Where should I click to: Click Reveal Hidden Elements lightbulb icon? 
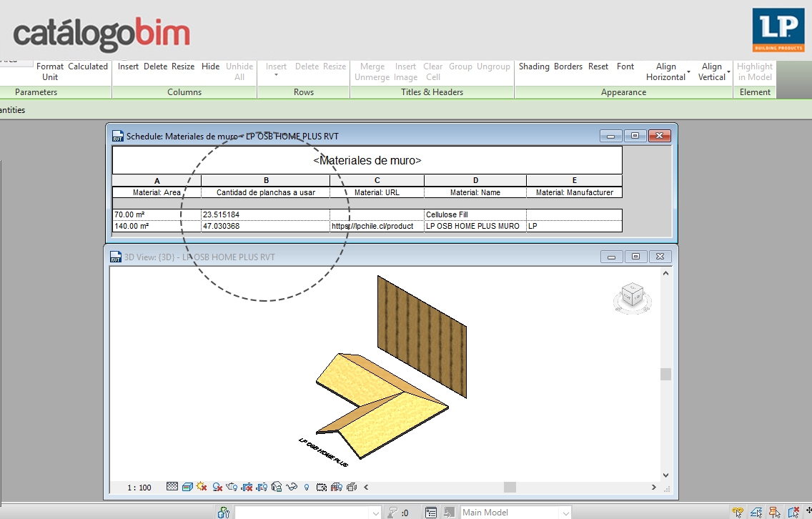307,487
